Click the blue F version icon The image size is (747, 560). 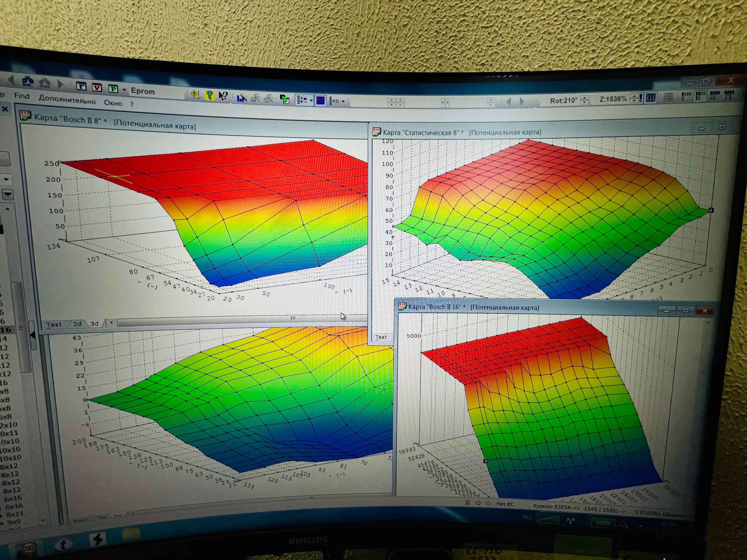[81, 86]
